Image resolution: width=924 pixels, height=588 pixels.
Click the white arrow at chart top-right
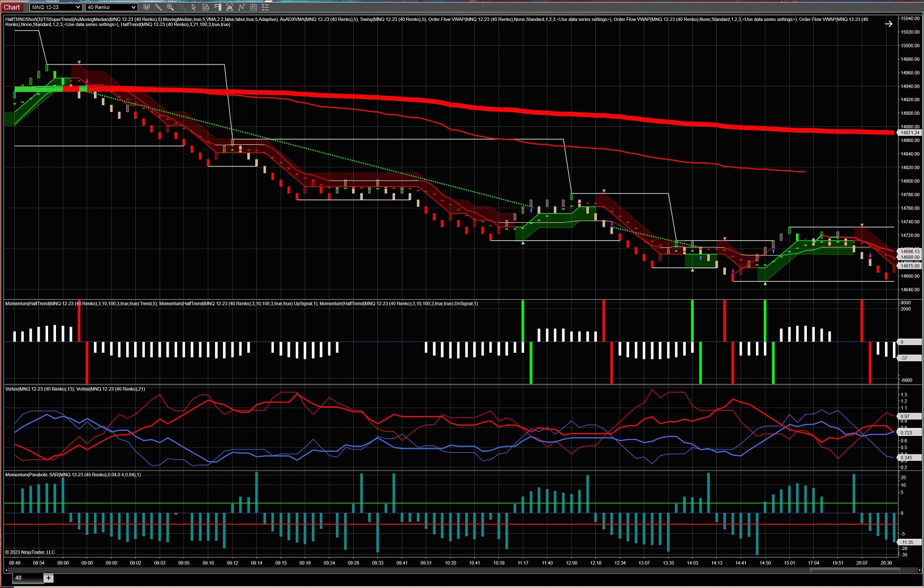[888, 24]
